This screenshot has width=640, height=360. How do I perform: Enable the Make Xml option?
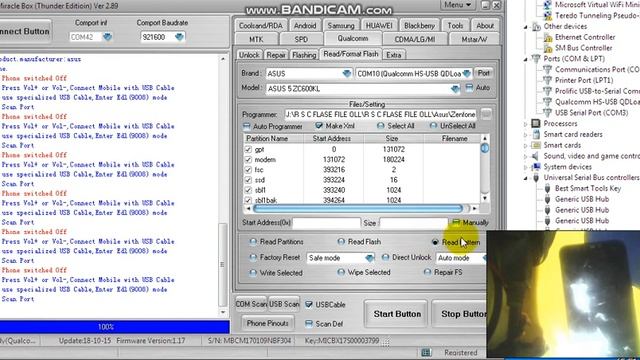[x=319, y=126]
